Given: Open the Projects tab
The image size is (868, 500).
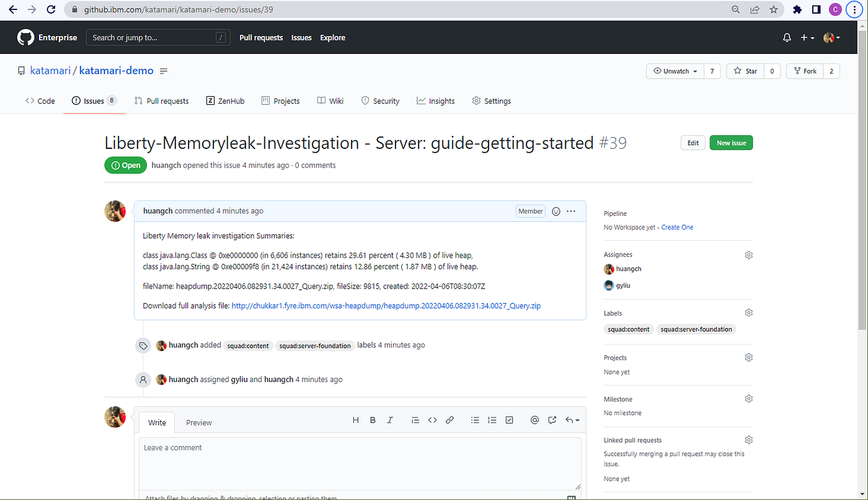Looking at the screenshot, I should pyautogui.click(x=281, y=101).
